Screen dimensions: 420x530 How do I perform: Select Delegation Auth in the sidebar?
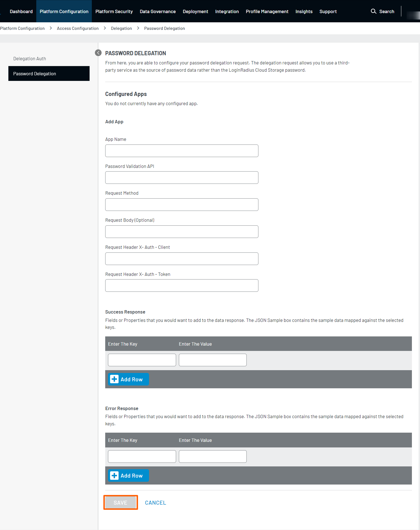30,58
